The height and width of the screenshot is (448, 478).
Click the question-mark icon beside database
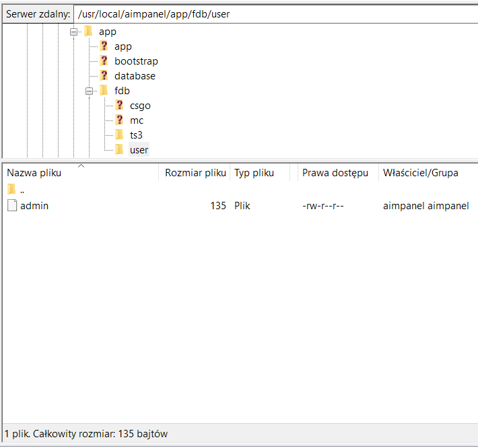click(104, 76)
